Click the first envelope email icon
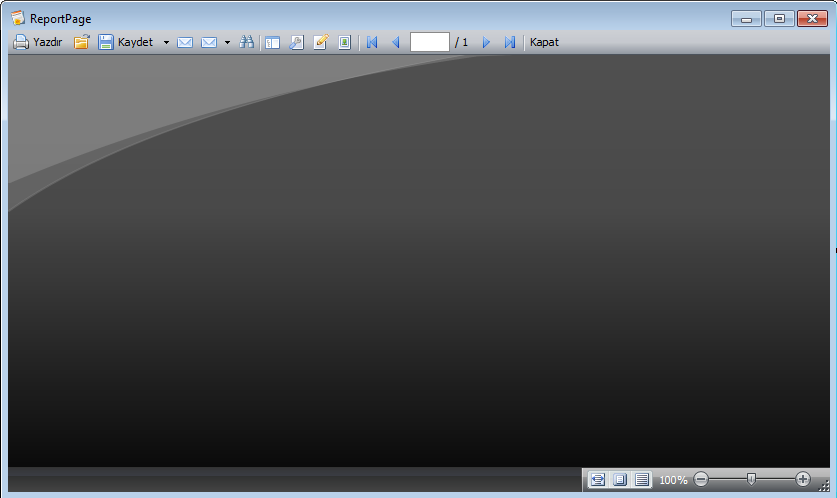 coord(185,42)
